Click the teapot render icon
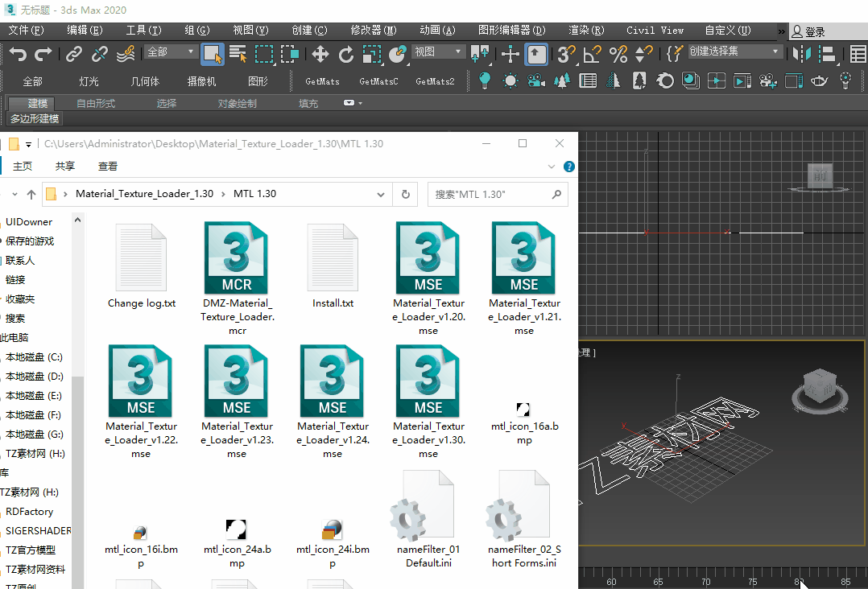This screenshot has width=868, height=589. [x=820, y=80]
